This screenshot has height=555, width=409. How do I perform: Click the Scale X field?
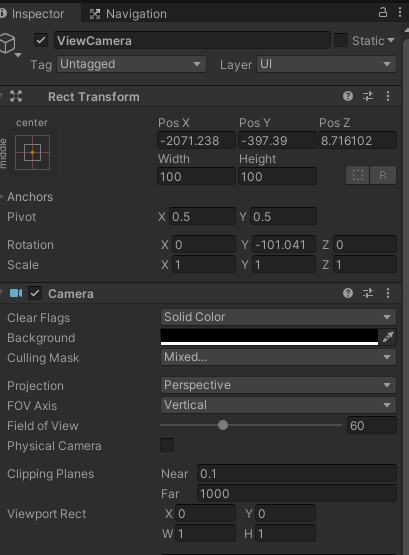pyautogui.click(x=204, y=264)
